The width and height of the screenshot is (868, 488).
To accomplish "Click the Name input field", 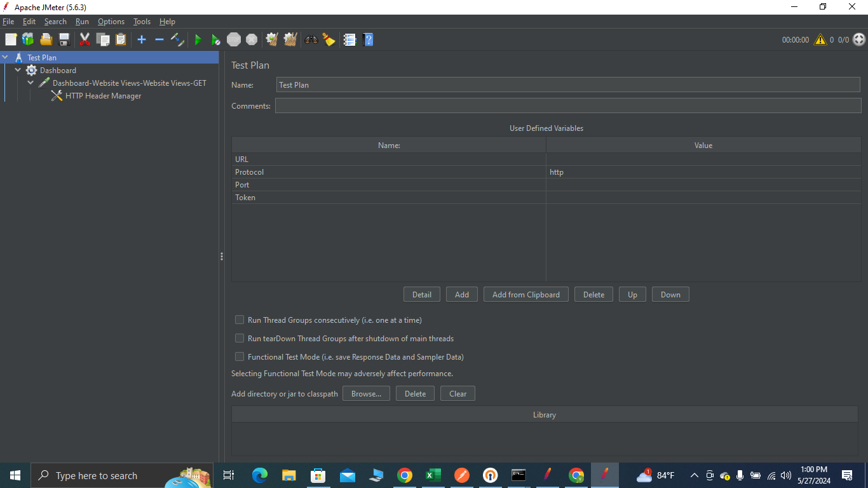I will [x=569, y=85].
